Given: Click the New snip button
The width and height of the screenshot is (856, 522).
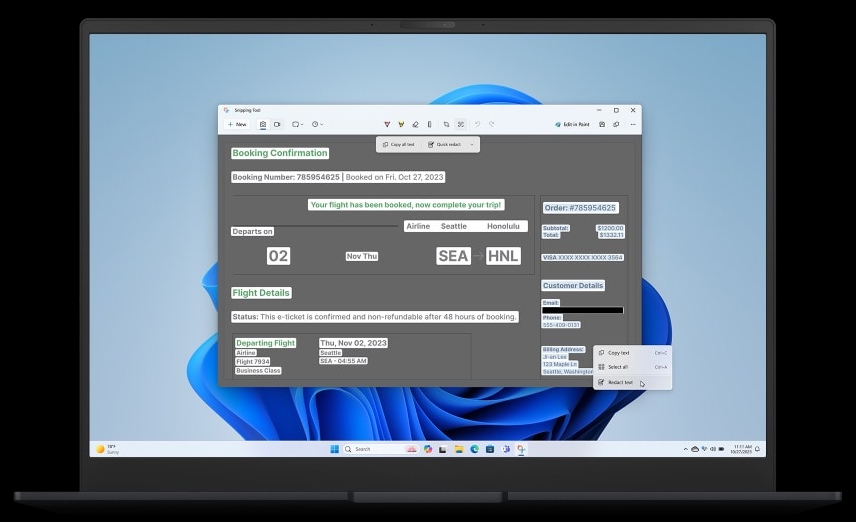Looking at the screenshot, I should (237, 124).
